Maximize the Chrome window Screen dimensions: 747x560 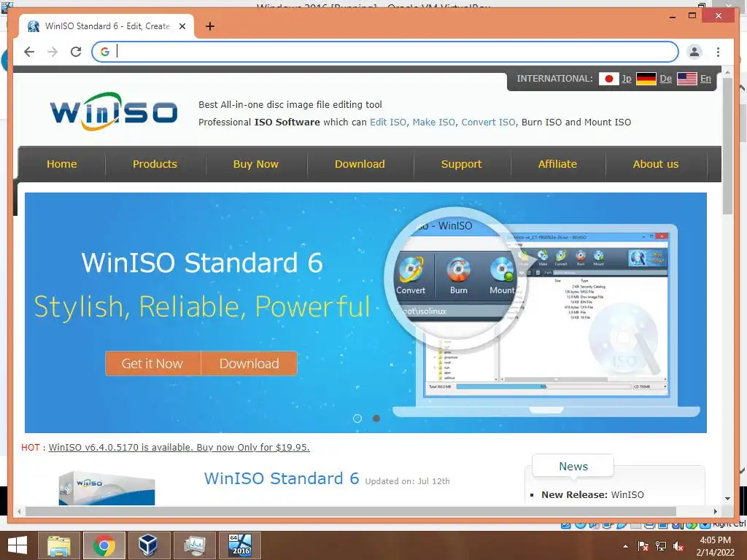[x=693, y=16]
